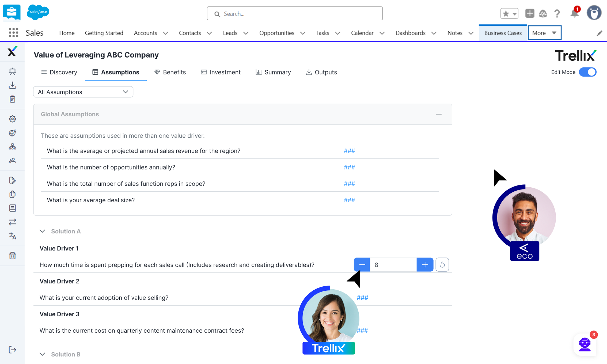The width and height of the screenshot is (607, 364).
Task: Click the trash delete sidebar icon
Action: [x=12, y=255]
